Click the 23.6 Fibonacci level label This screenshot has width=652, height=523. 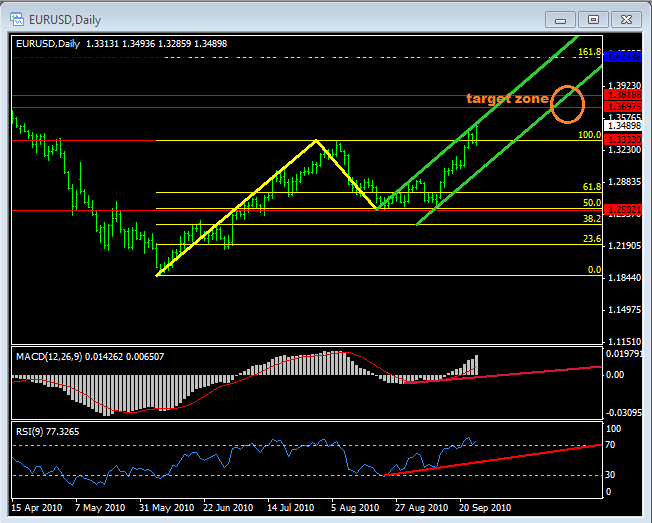point(592,239)
